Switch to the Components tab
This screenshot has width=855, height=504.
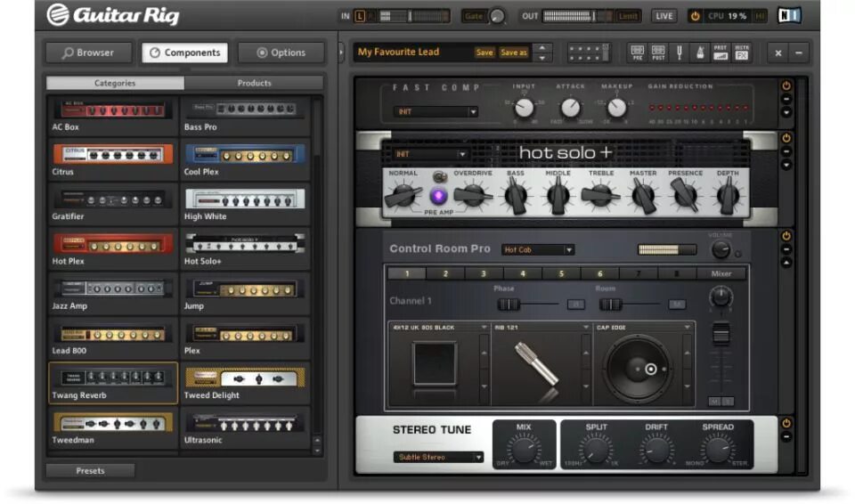click(x=185, y=53)
